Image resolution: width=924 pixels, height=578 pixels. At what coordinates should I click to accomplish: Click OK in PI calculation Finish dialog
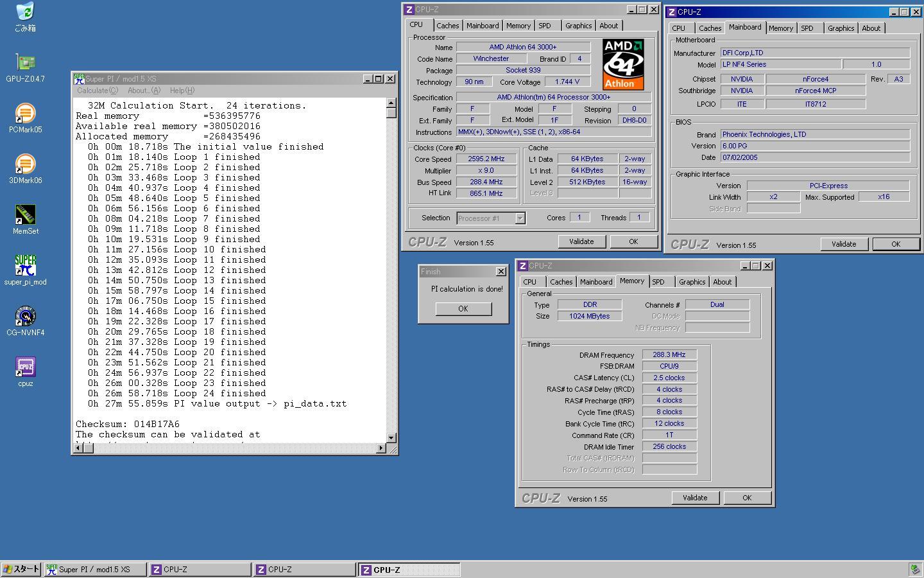[463, 309]
